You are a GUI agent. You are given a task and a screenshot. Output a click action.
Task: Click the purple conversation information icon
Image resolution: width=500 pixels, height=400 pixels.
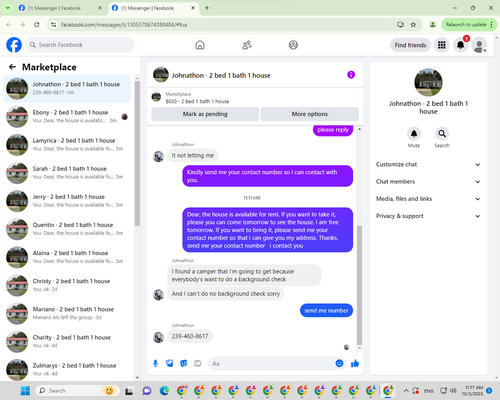click(x=351, y=75)
